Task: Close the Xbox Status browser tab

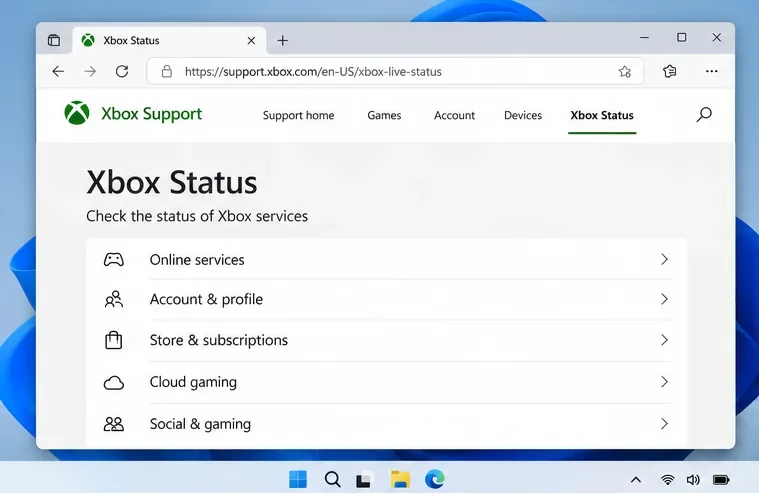Action: pyautogui.click(x=251, y=41)
